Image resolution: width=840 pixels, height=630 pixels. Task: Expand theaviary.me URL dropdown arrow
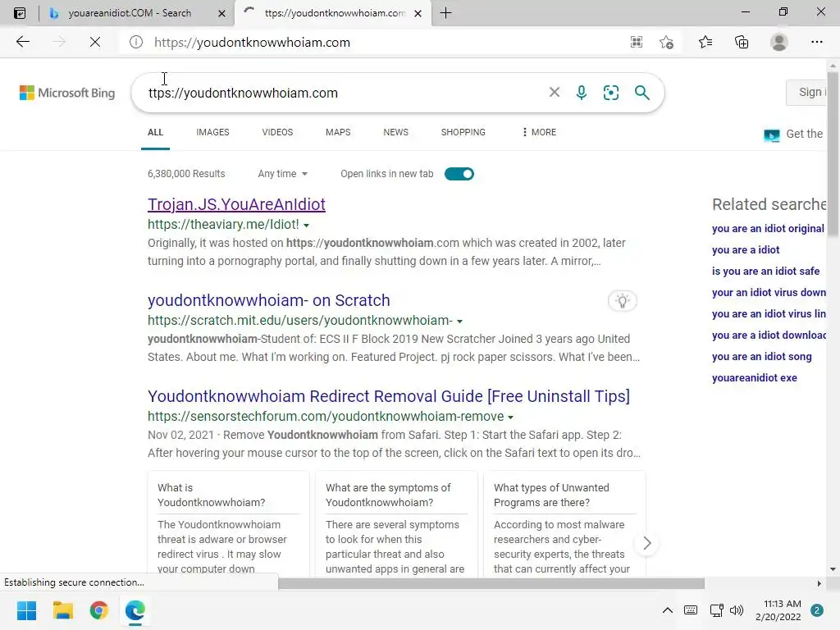307,225
